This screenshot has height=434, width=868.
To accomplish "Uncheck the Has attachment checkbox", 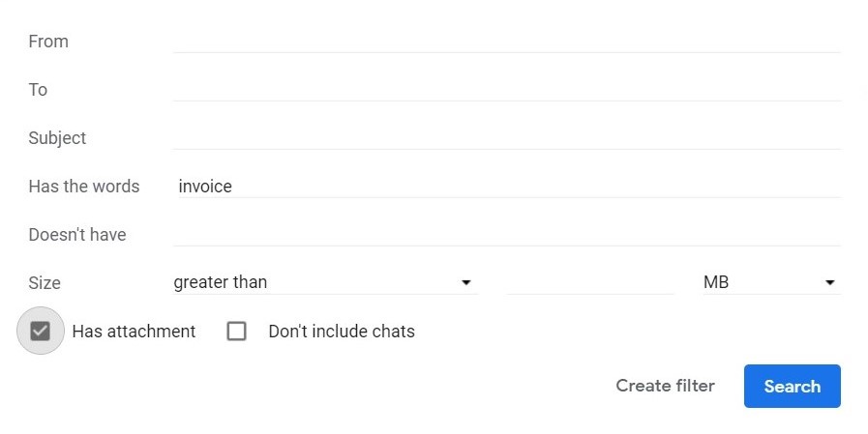I will pos(40,332).
